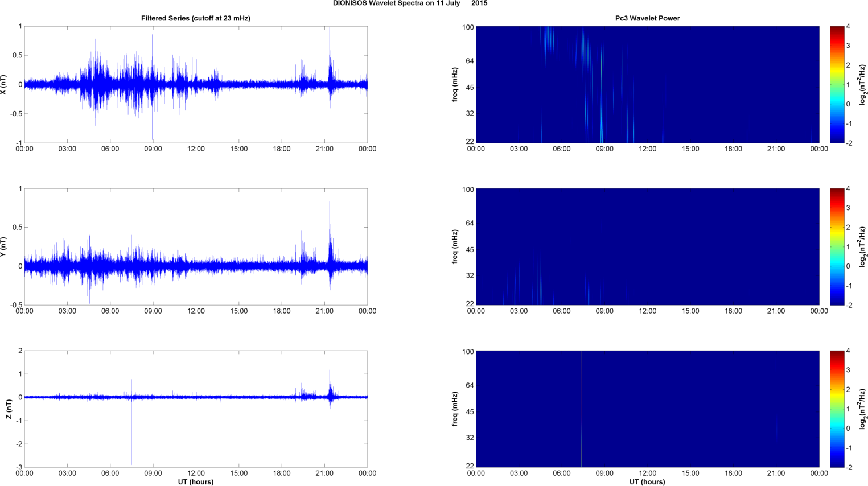This screenshot has width=868, height=486.
Task: Click the '64' frequency tick on the top spectrogram
Action: (x=470, y=61)
